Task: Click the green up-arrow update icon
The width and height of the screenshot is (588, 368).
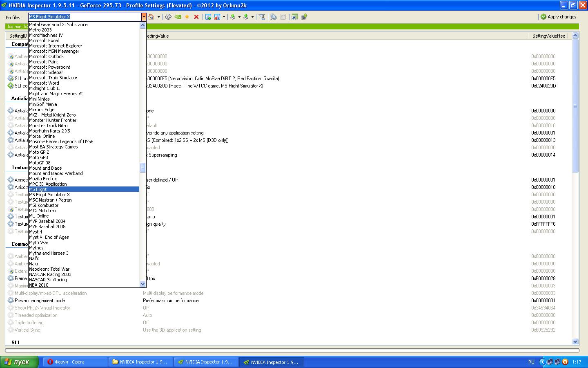Action: point(304,17)
